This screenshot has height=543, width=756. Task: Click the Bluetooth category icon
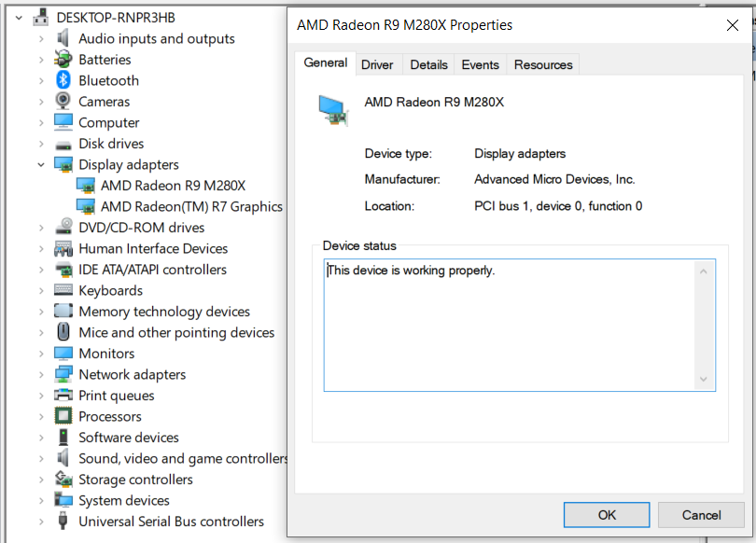tap(63, 80)
